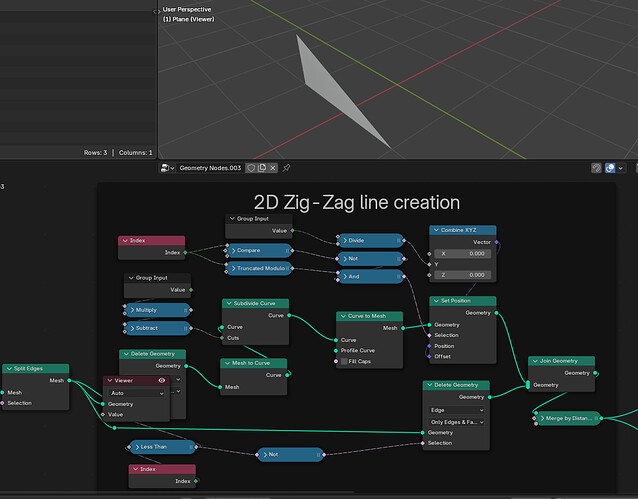Collapse the Set Position node
Screen dimensions: 638x499
436,301
